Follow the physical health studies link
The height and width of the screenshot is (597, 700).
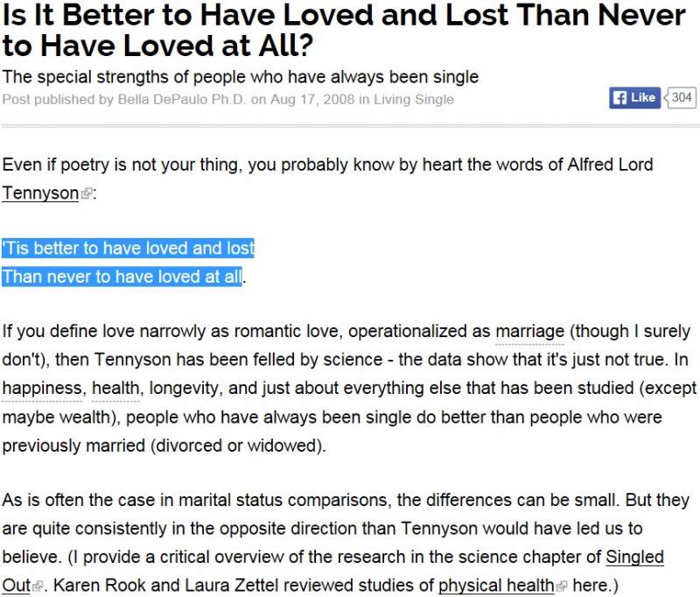click(496, 586)
